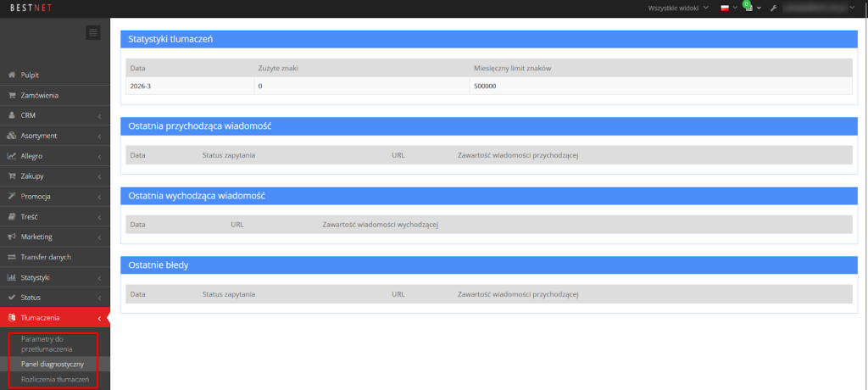This screenshot has height=390, width=868.
Task: Click the Promocja magic wand icon
Action: (11, 196)
